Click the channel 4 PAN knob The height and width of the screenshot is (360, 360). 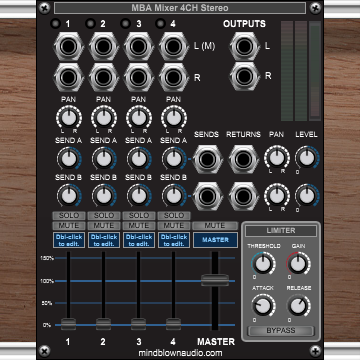(174, 118)
